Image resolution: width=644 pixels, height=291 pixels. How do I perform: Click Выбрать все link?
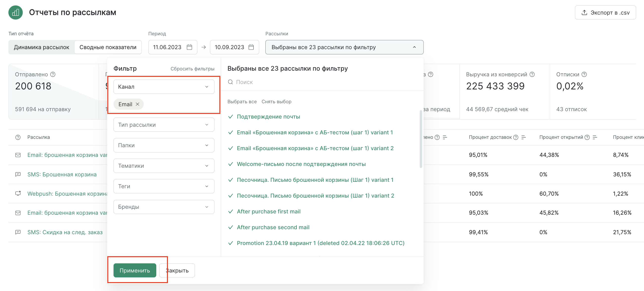(242, 102)
